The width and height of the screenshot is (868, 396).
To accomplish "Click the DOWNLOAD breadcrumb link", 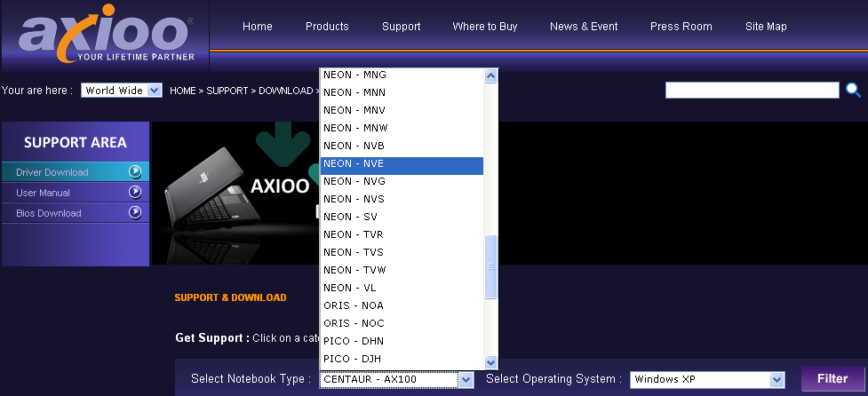I will [x=286, y=91].
